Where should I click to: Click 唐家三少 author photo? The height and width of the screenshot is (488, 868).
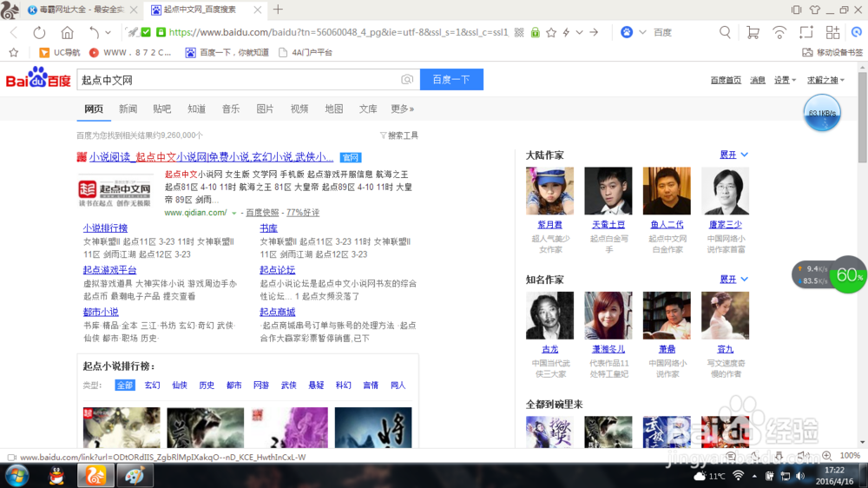pyautogui.click(x=725, y=191)
